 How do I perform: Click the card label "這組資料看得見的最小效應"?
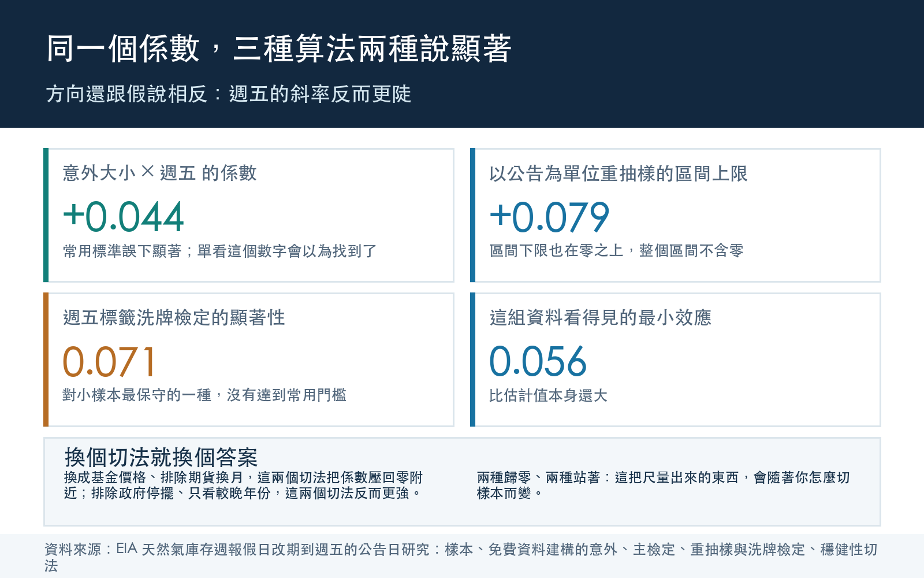pos(601,317)
